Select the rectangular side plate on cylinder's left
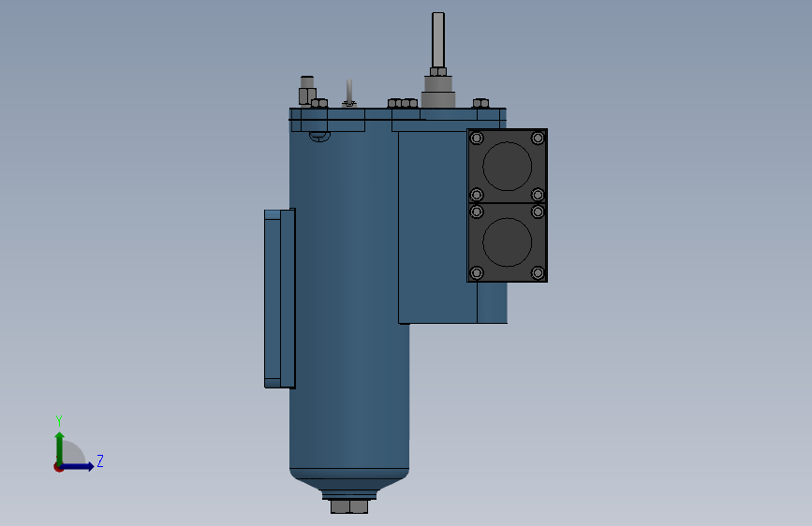This screenshot has width=812, height=526. (x=280, y=299)
